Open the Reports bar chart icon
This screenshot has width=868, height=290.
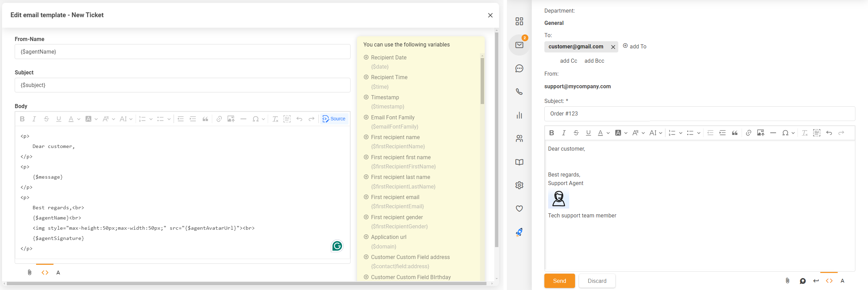519,115
